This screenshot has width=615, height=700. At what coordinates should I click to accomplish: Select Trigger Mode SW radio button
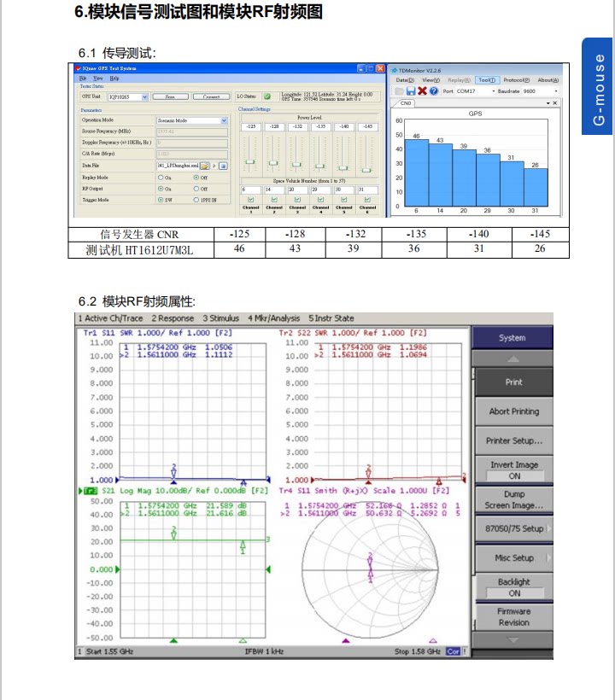[x=161, y=200]
